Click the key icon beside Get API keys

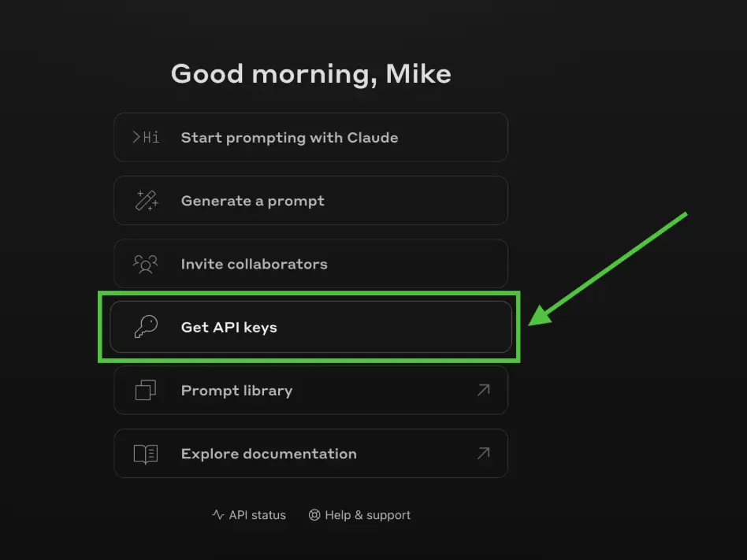[143, 327]
